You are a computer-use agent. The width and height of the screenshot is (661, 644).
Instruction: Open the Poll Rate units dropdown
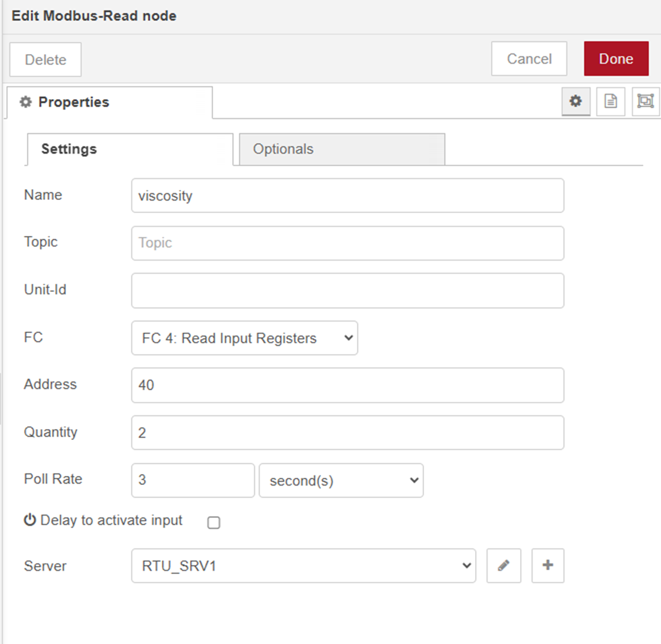click(341, 480)
